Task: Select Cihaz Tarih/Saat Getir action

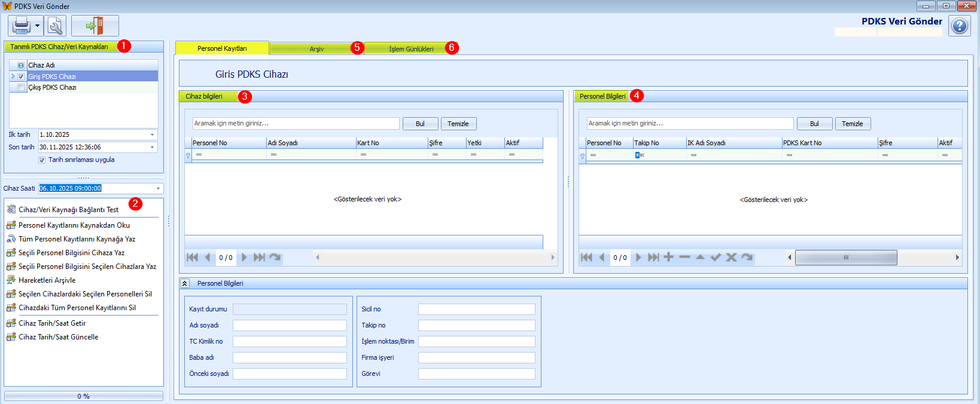Action: 52,323
